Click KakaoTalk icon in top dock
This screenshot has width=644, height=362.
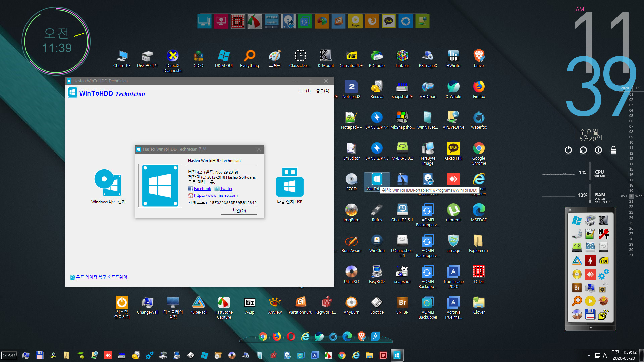coord(389,21)
